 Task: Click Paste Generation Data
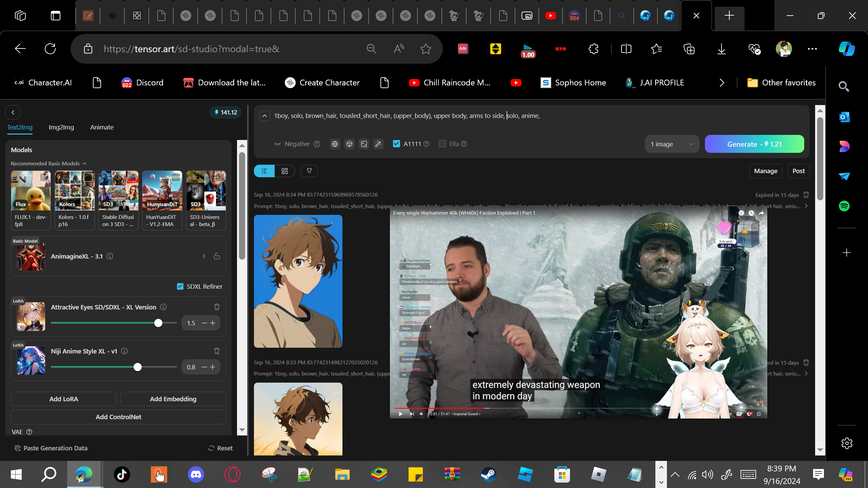tap(51, 448)
